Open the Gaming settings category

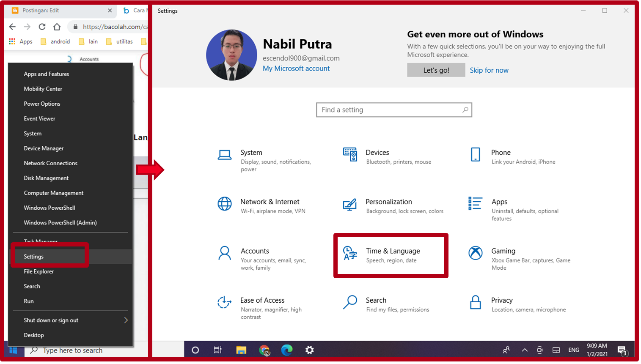(x=503, y=251)
